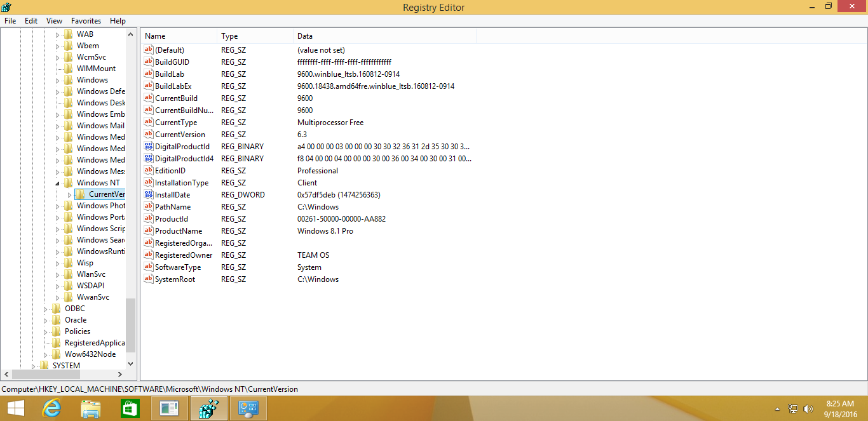
Task: Expand the SYSTEM tree node
Action: tap(34, 366)
